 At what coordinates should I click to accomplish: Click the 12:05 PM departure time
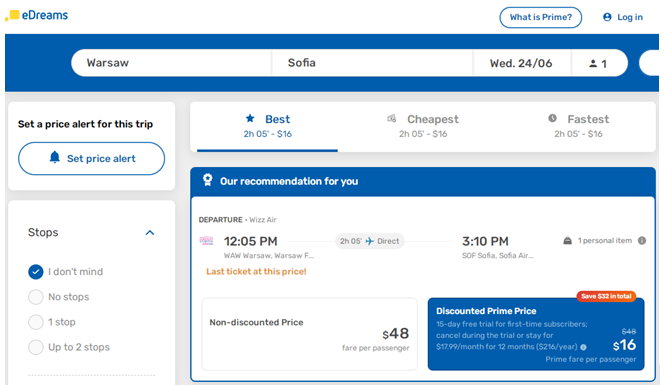coord(251,241)
